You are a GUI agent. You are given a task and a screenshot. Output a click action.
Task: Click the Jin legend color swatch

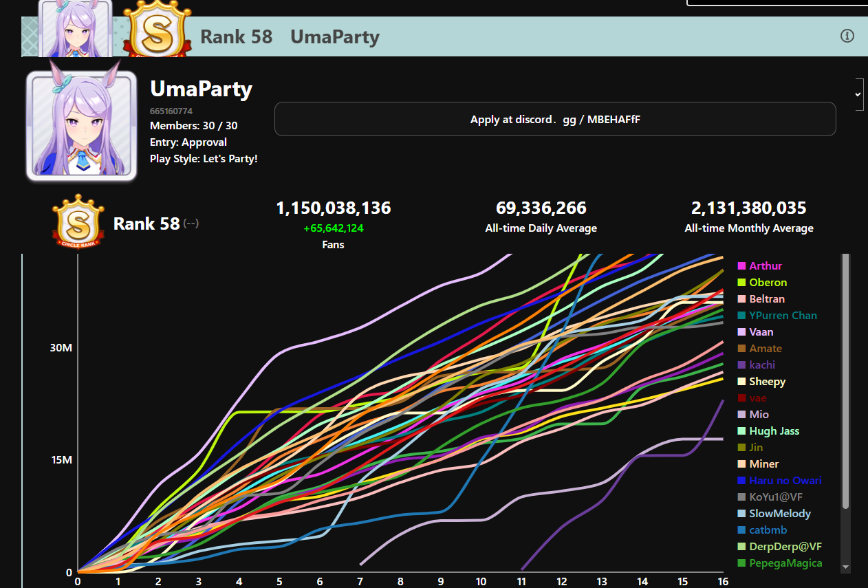(x=741, y=448)
